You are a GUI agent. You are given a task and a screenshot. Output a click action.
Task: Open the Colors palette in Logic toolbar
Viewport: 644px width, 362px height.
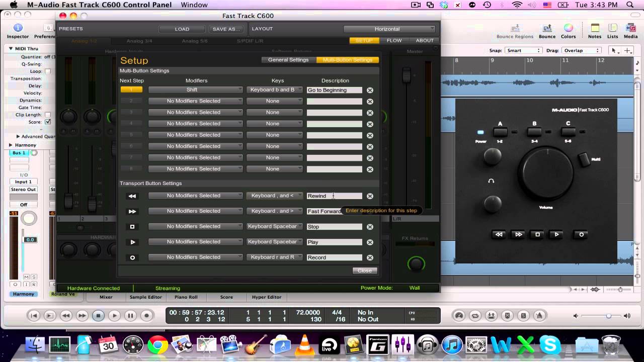568,31
